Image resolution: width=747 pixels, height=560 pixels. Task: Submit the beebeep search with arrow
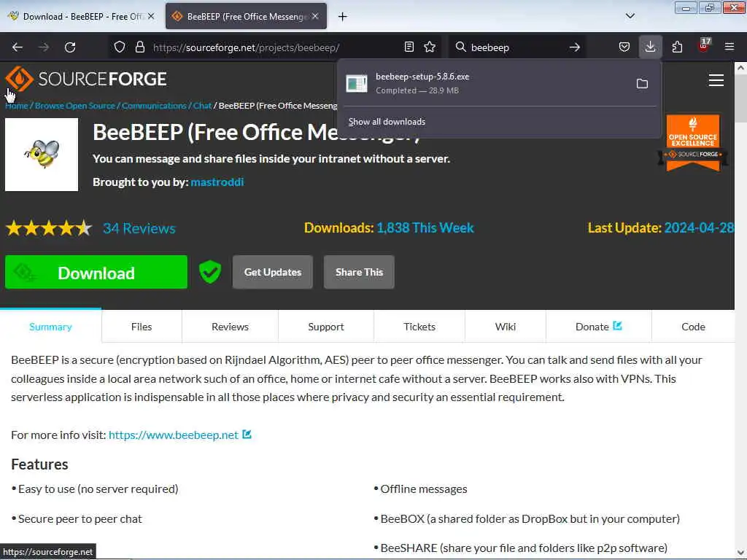(575, 47)
